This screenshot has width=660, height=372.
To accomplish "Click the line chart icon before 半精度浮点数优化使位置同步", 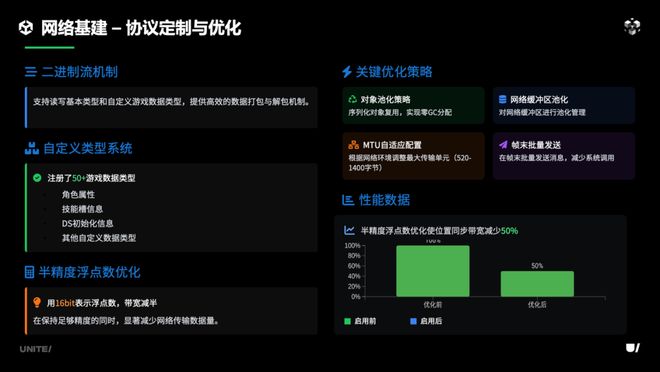I will pyautogui.click(x=349, y=230).
